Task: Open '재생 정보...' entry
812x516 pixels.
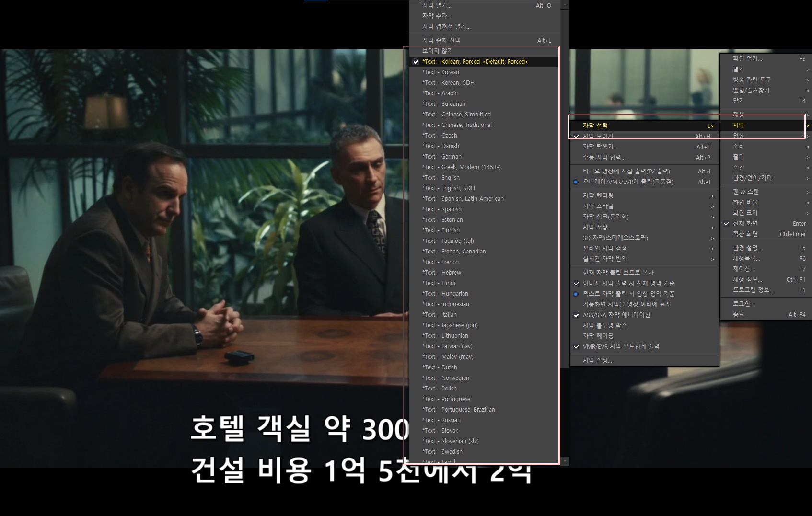Action: click(x=766, y=279)
